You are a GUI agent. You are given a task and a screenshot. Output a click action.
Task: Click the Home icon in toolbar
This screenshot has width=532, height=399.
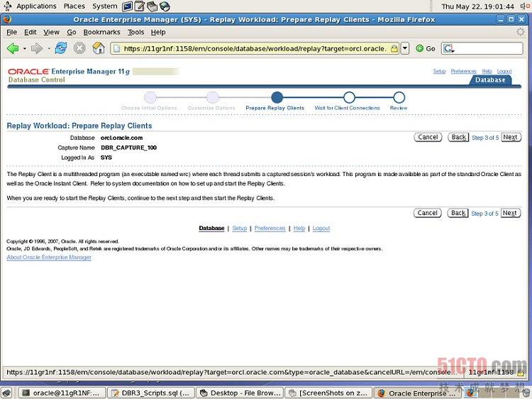99,48
